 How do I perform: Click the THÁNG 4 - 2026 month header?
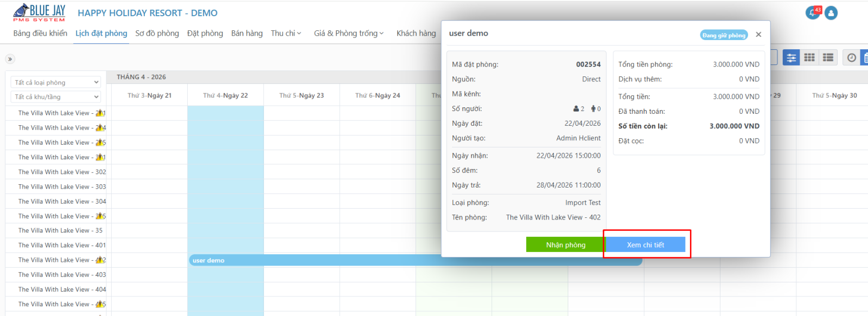pos(141,77)
